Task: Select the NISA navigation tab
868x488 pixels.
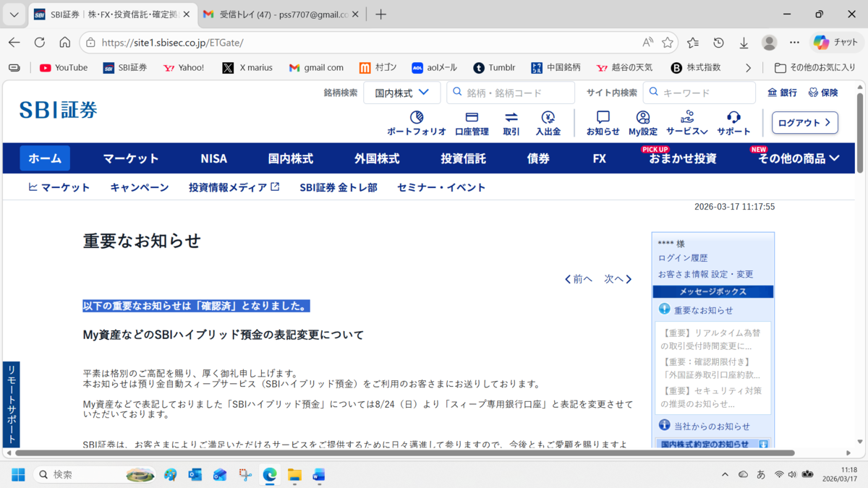Action: [x=214, y=158]
